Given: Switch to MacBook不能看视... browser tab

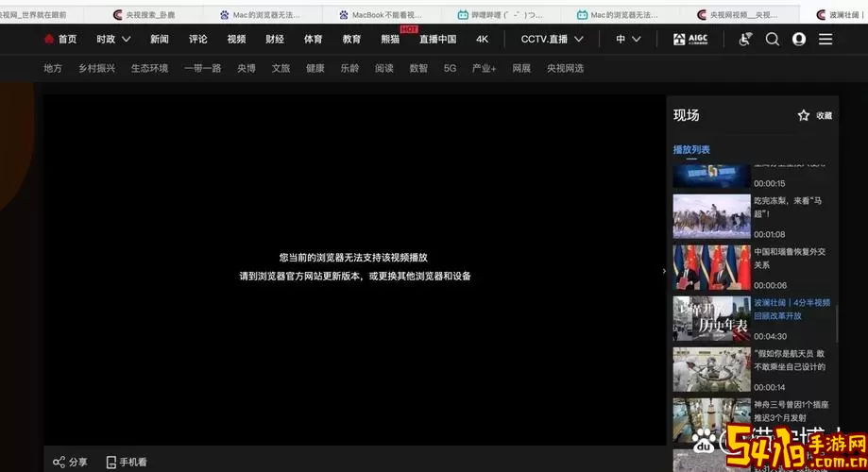Looking at the screenshot, I should coord(381,15).
